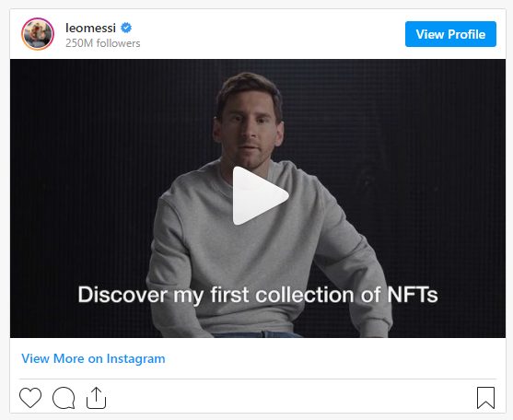The image size is (513, 420).
Task: Click the divider line above the action icons
Action: pyautogui.click(x=258, y=379)
